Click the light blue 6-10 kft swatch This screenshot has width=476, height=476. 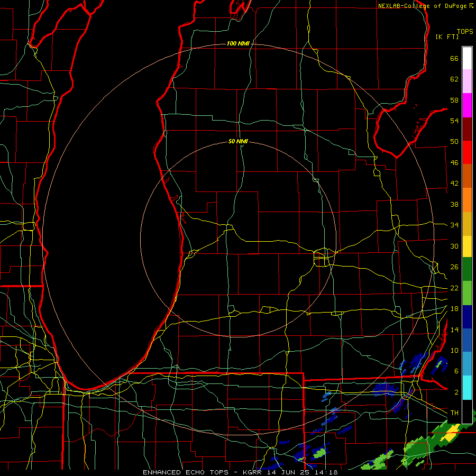(x=467, y=364)
